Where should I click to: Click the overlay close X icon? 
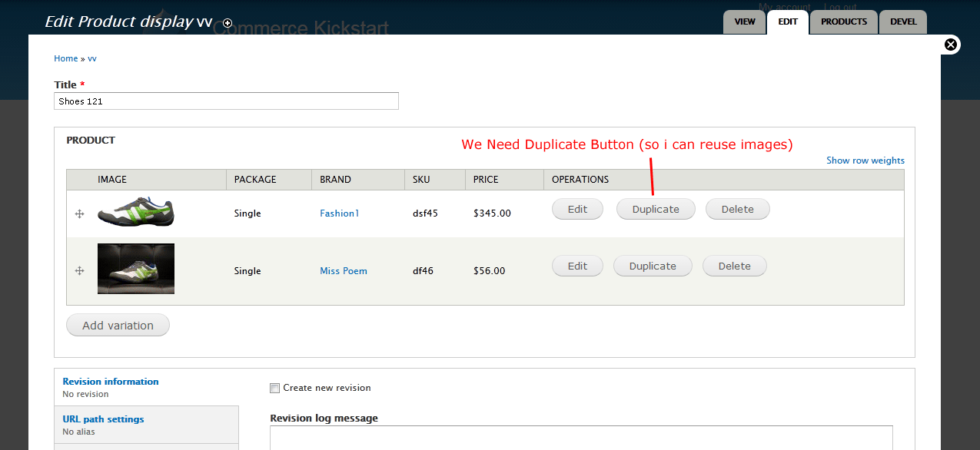pyautogui.click(x=951, y=45)
